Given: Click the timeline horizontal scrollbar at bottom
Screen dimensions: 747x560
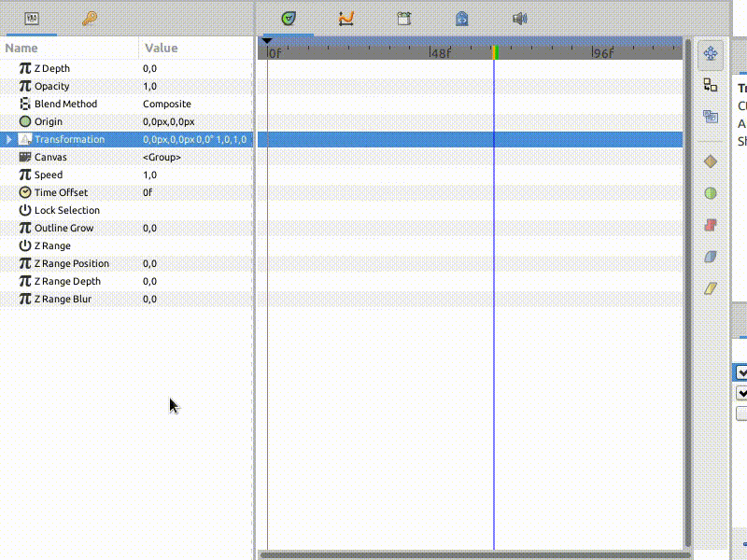Looking at the screenshot, I should pos(472,554).
